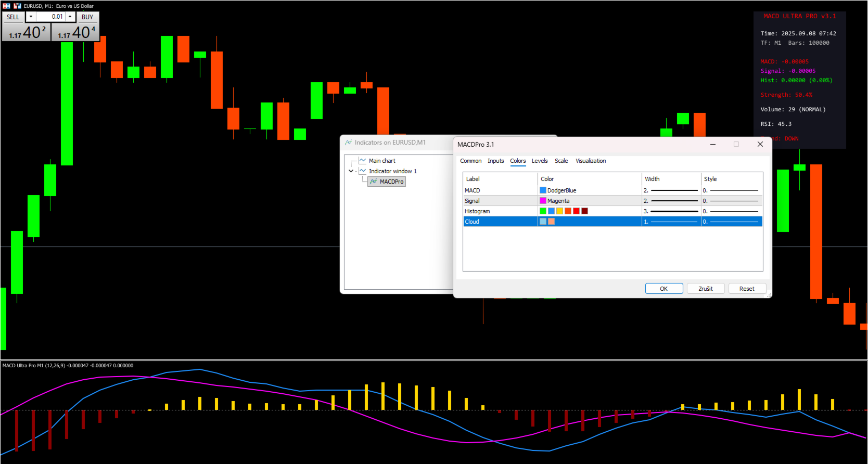
Task: Click the Indicators on EURUSD,M1 title icon
Action: pyautogui.click(x=348, y=143)
